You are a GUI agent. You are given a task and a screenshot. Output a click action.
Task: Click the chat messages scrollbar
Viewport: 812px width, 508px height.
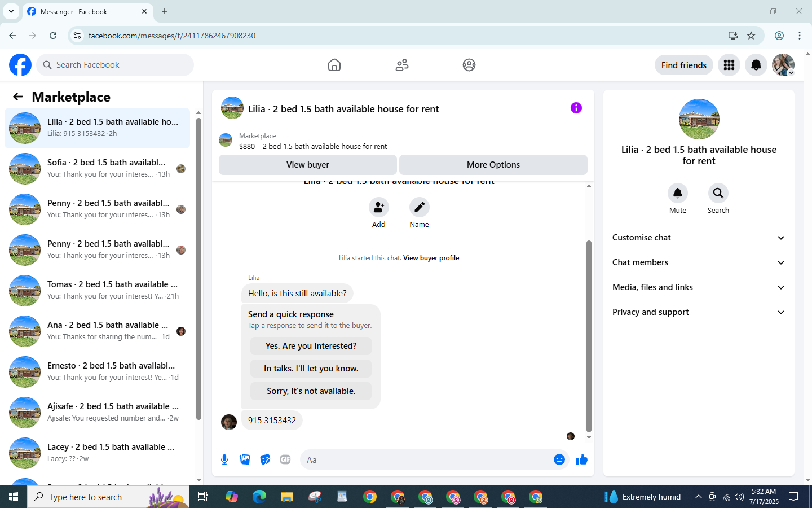[x=589, y=336]
